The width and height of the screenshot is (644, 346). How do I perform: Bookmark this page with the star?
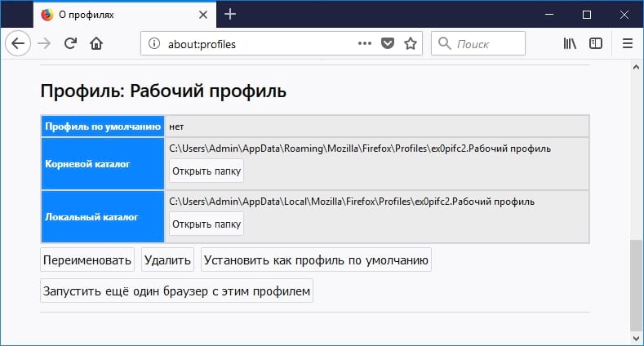click(x=411, y=43)
